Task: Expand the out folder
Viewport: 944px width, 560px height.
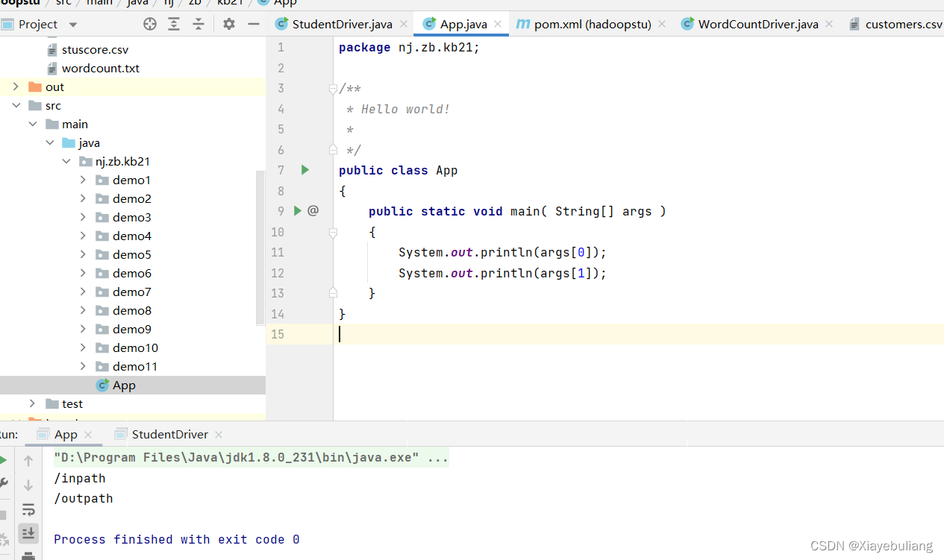Action: click(16, 87)
